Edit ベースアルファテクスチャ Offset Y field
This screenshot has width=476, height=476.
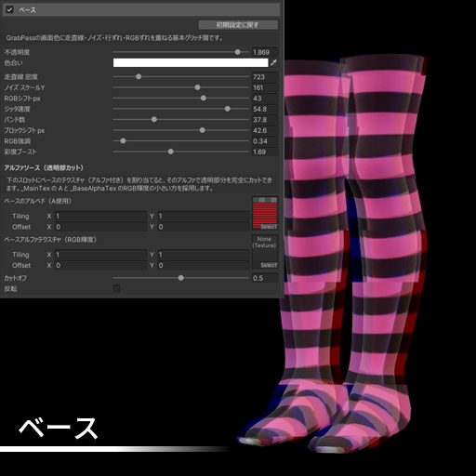(x=204, y=265)
